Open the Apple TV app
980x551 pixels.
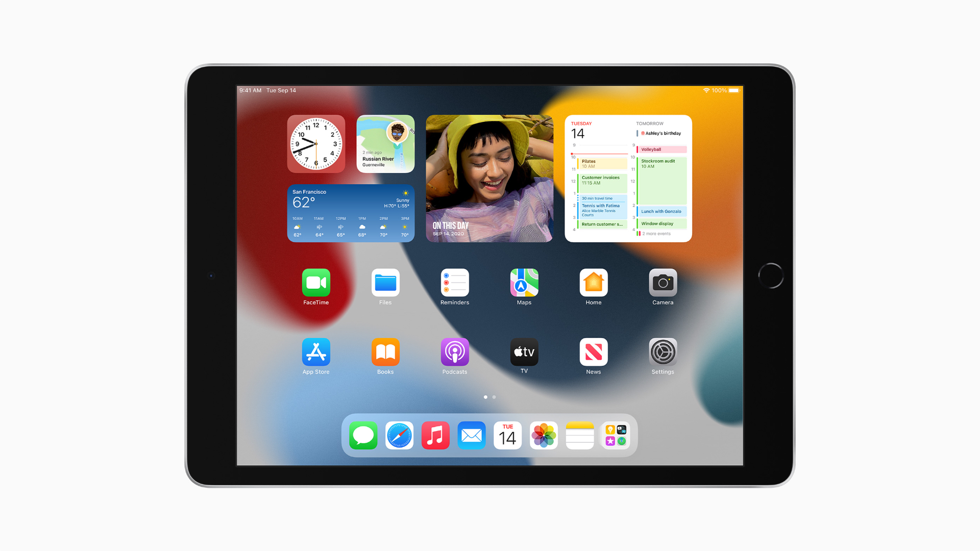pos(525,353)
